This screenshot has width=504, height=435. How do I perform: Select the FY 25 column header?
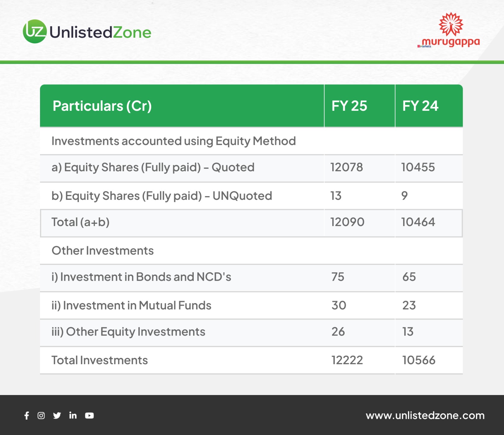tap(349, 106)
